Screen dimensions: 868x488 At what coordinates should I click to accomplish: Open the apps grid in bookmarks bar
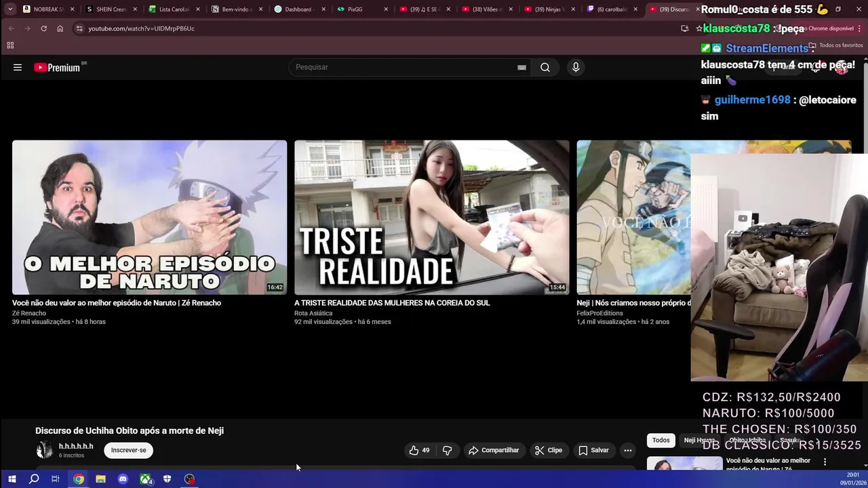click(10, 45)
